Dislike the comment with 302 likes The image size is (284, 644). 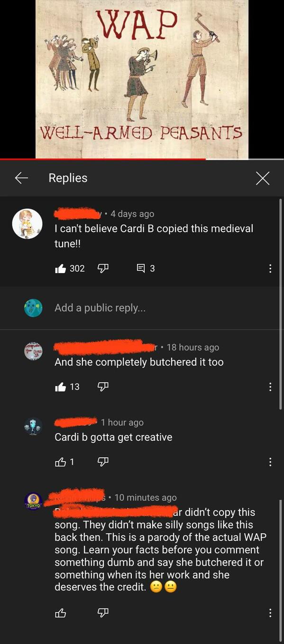pyautogui.click(x=103, y=269)
